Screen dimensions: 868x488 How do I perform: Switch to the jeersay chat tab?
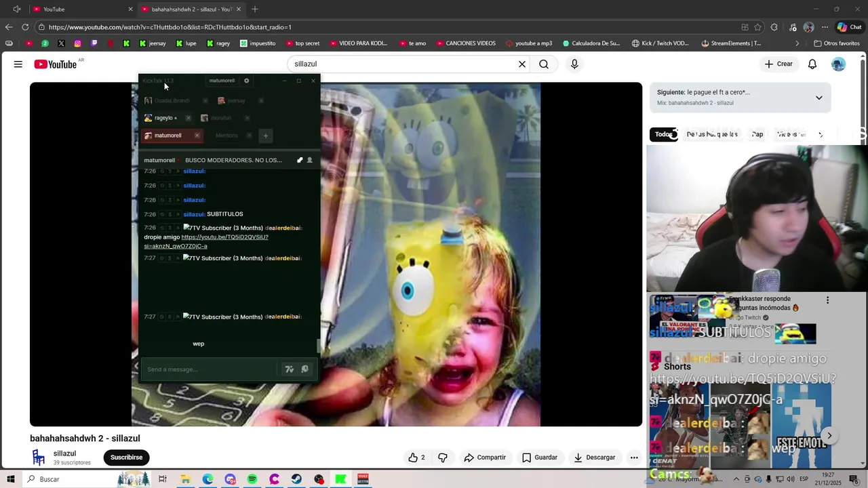click(x=233, y=101)
